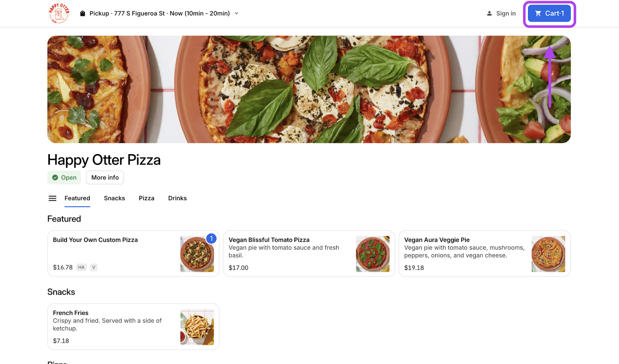
Task: Click the green Open status checkmark
Action: 55,178
